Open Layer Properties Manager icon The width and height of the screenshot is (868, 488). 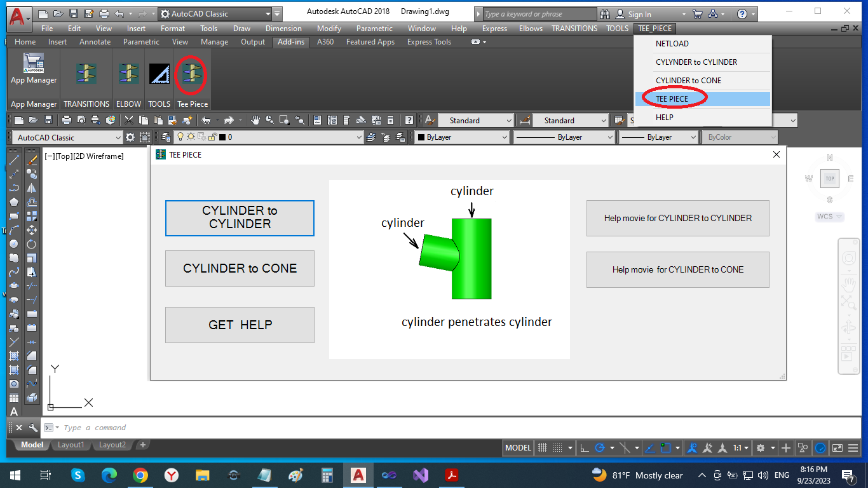[166, 137]
